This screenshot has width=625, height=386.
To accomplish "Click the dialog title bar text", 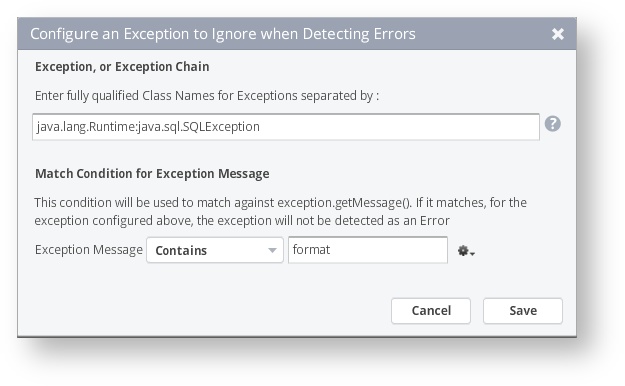I will point(223,34).
